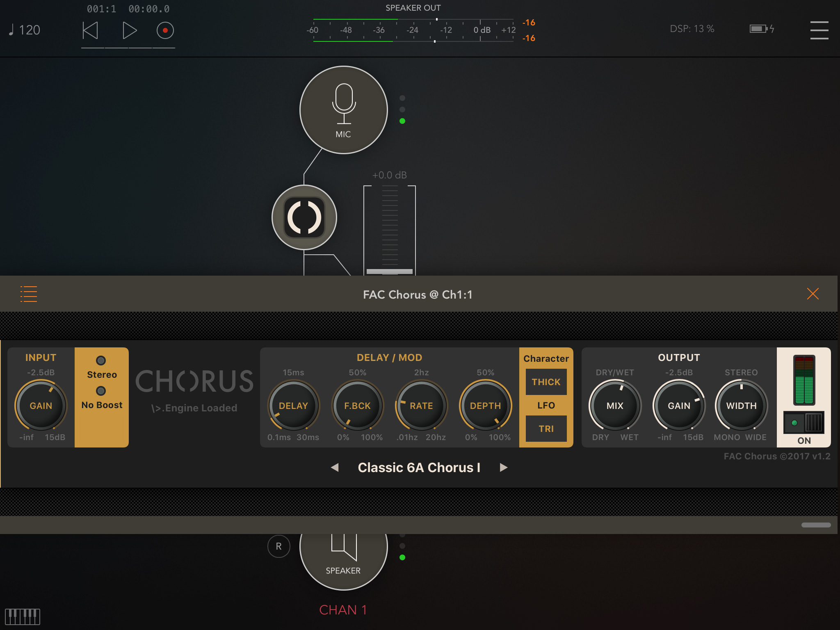This screenshot has width=840, height=630.
Task: Click the Record button in the transport
Action: (165, 30)
